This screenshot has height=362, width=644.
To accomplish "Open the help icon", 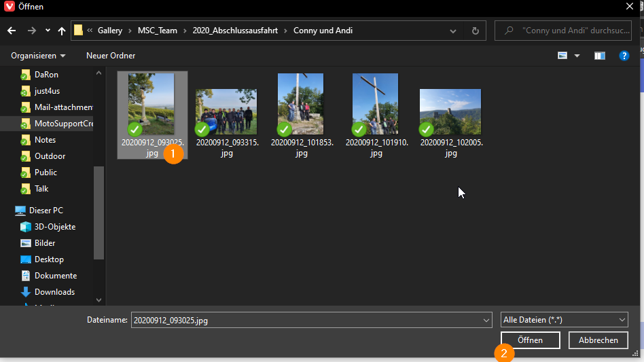I will 624,56.
